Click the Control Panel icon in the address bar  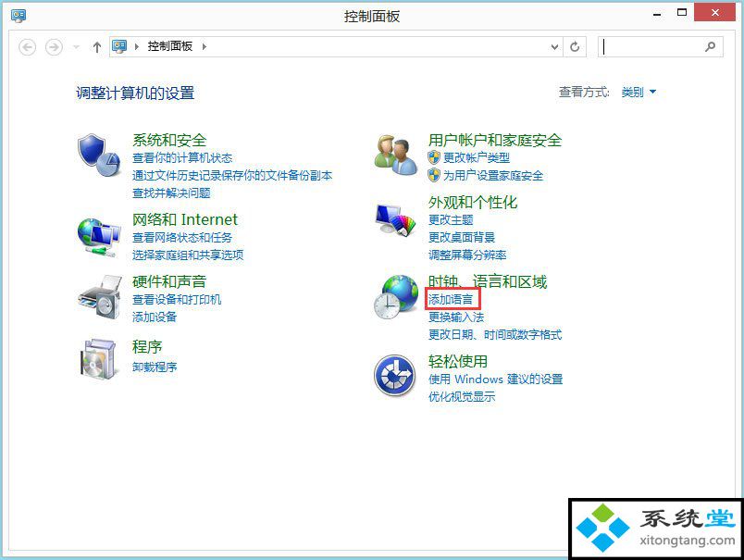click(119, 46)
